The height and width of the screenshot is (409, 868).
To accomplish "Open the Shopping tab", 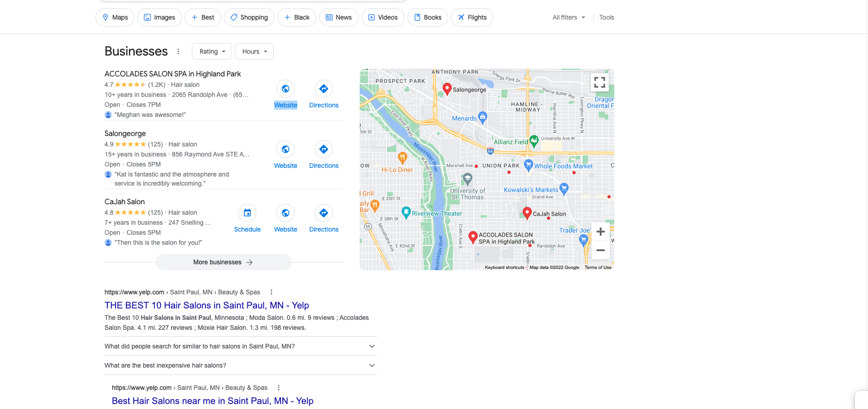I will pyautogui.click(x=249, y=17).
